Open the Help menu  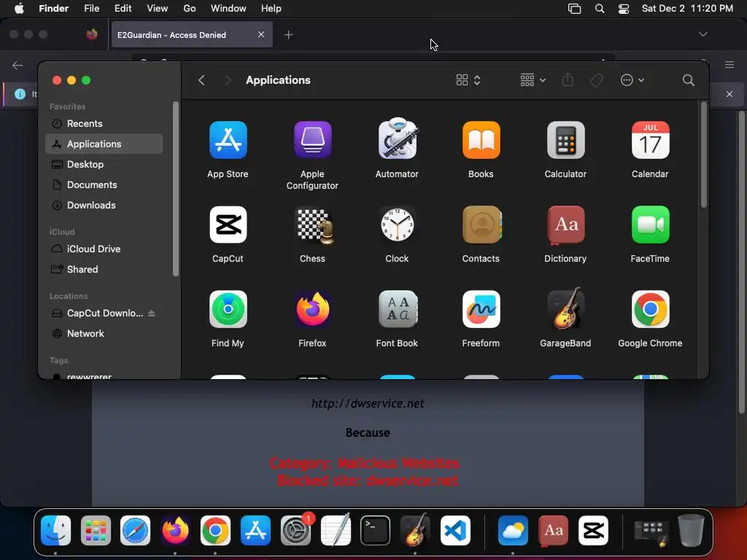(271, 9)
